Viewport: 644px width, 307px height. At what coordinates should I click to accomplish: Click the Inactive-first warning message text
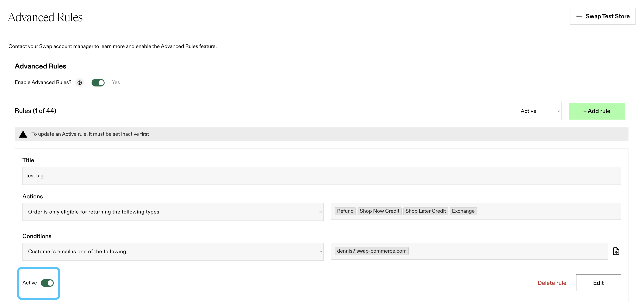click(90, 134)
